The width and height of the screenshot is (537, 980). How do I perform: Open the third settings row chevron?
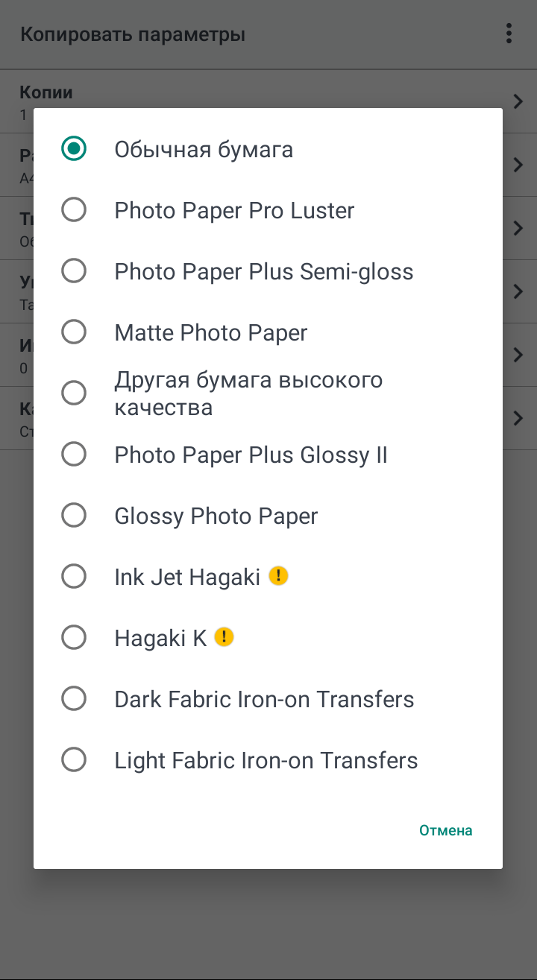[519, 228]
